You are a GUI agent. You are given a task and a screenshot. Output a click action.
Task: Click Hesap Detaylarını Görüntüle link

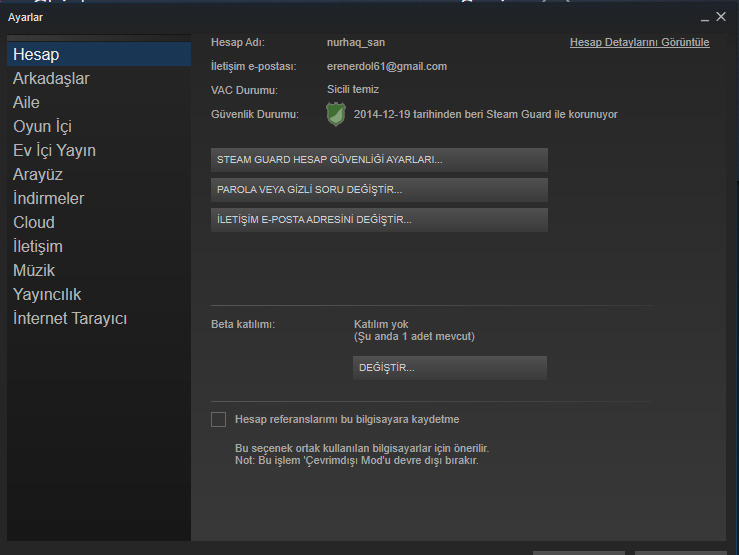point(640,42)
